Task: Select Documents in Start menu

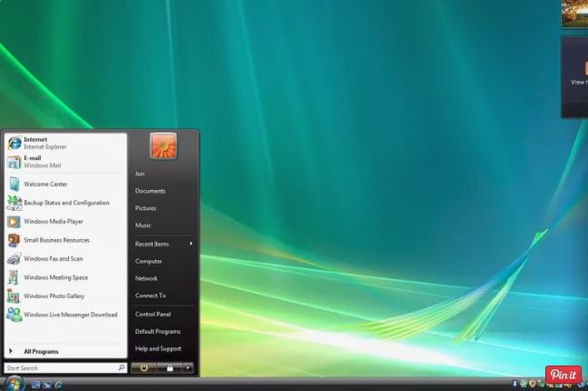Action: point(150,191)
